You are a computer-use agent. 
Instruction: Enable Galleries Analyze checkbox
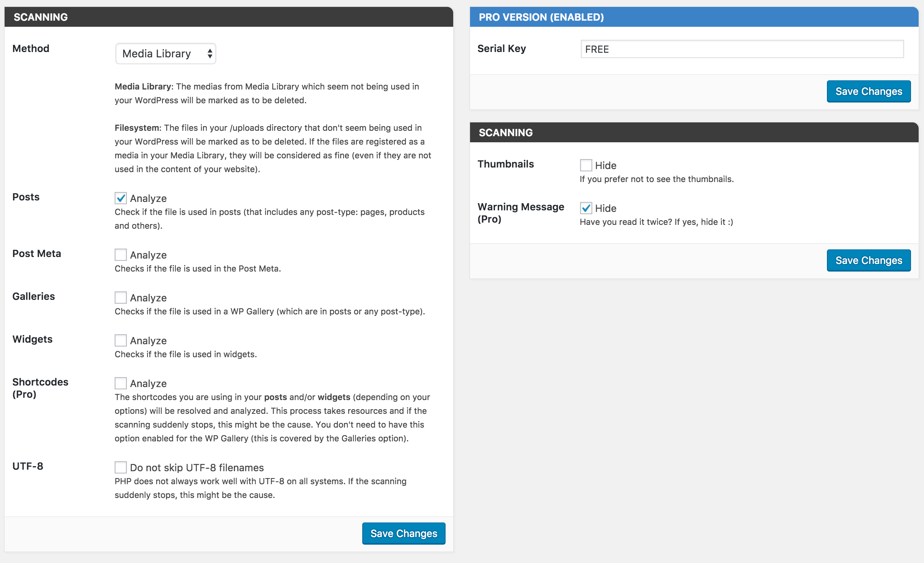121,298
